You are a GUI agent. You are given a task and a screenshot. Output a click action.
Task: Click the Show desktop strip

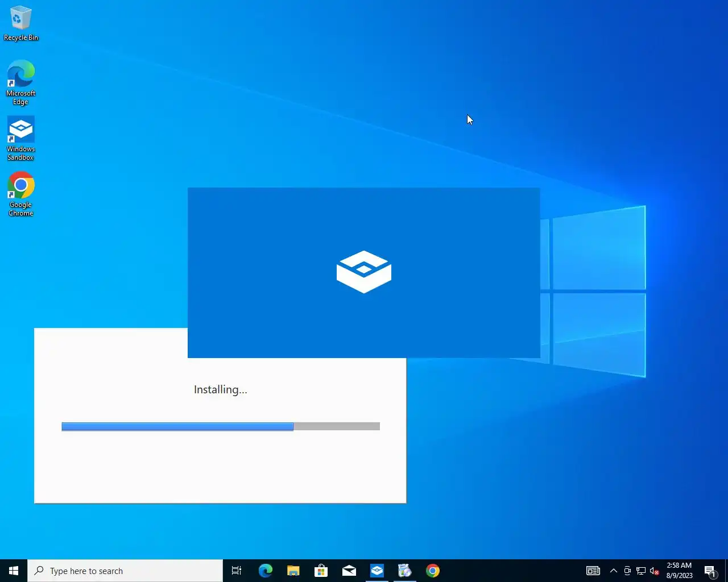click(x=726, y=571)
